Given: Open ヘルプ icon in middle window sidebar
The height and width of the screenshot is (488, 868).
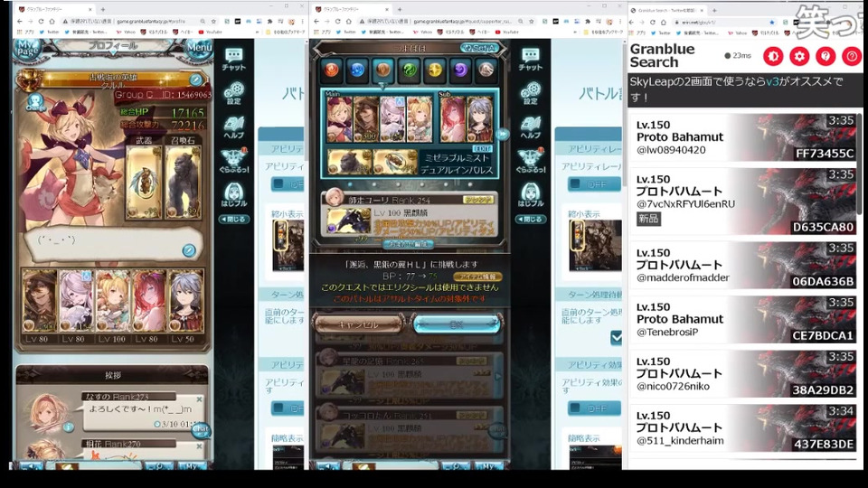Looking at the screenshot, I should pos(531,127).
